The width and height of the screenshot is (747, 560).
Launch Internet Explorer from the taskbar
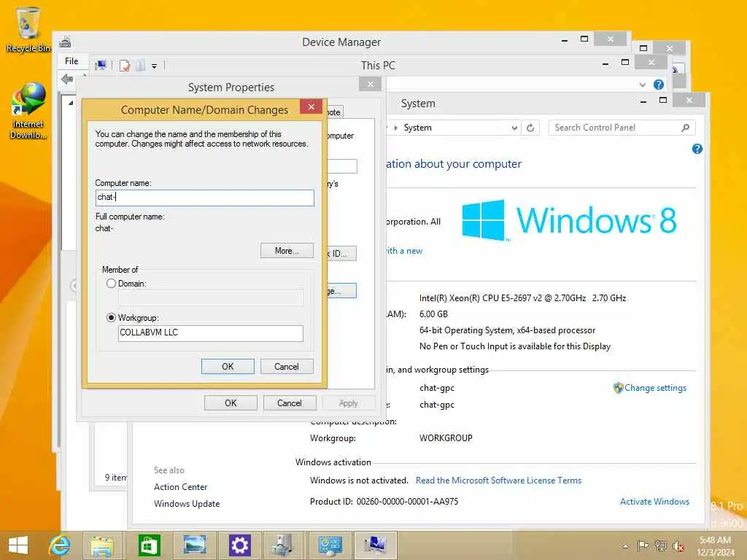60,545
